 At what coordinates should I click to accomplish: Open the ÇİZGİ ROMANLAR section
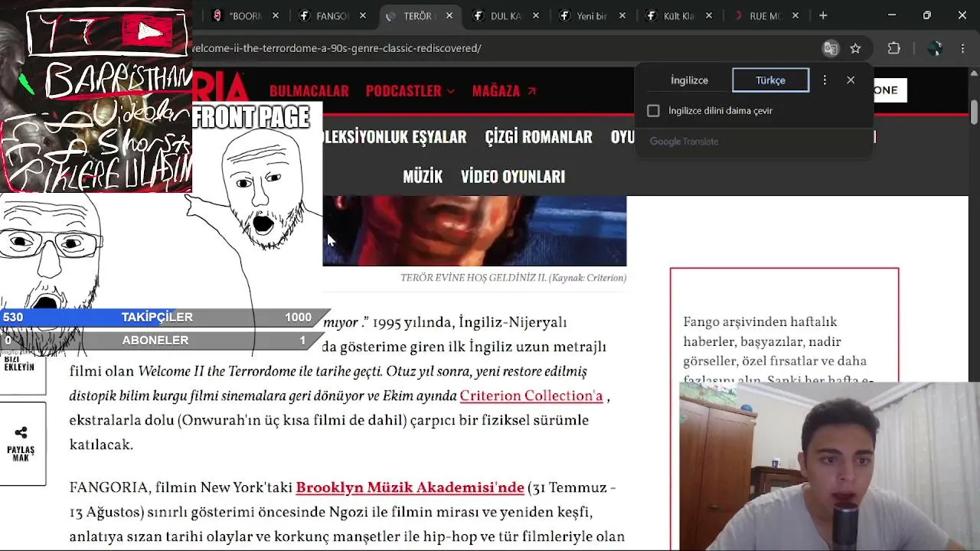(x=538, y=137)
